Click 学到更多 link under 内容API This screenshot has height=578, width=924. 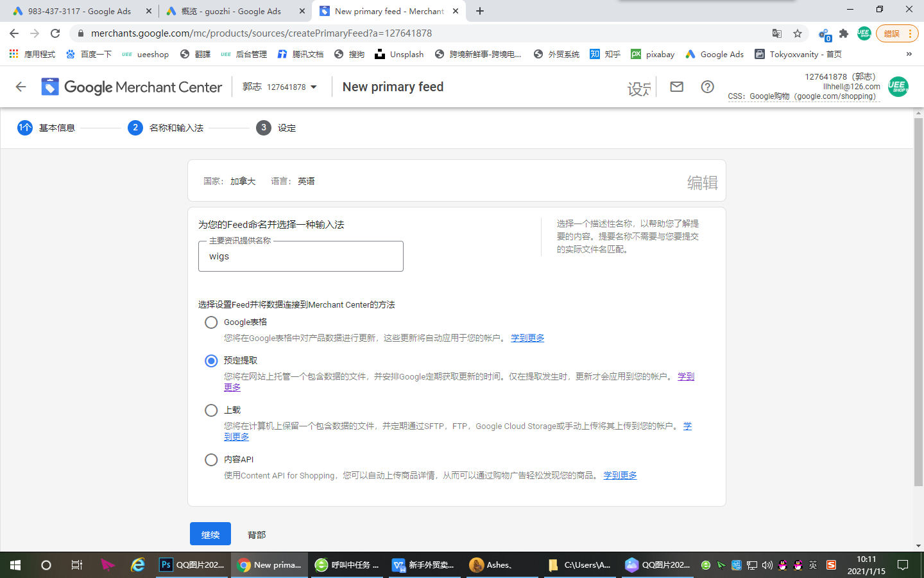click(x=620, y=475)
